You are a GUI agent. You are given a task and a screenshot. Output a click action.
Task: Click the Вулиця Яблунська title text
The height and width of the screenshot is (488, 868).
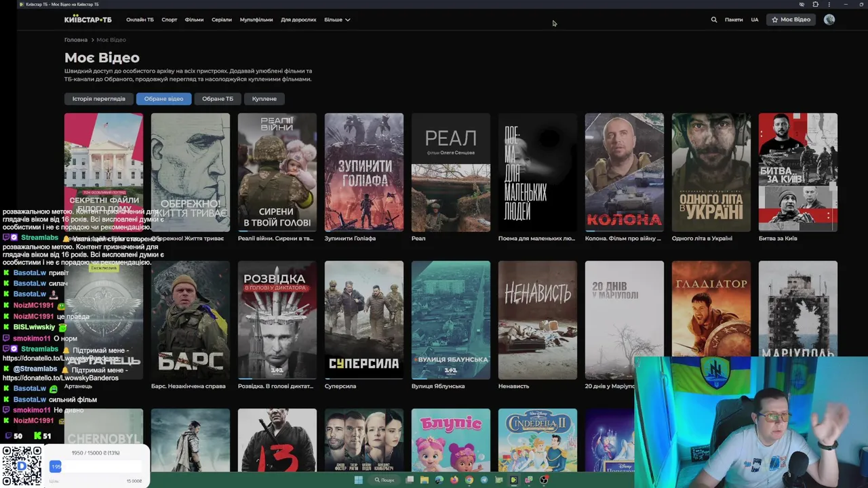pos(438,386)
